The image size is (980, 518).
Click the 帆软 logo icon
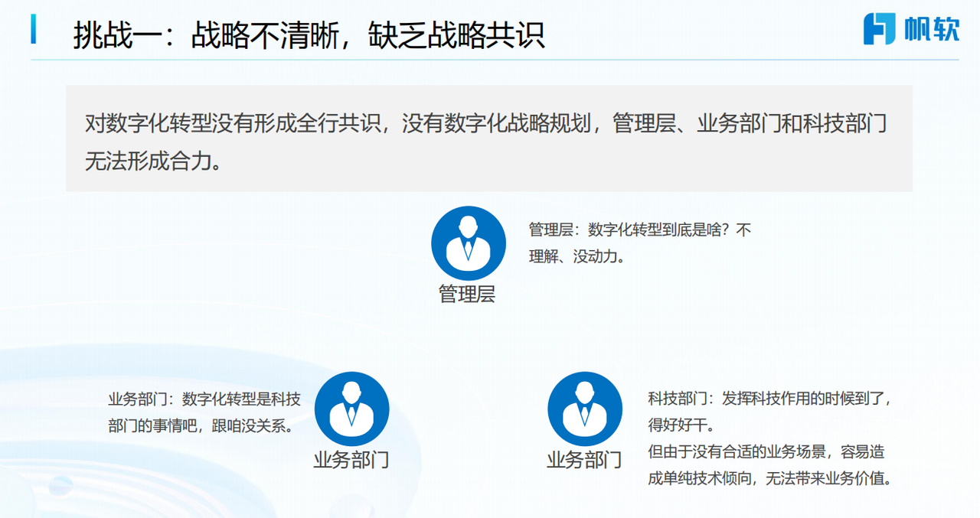pos(880,28)
